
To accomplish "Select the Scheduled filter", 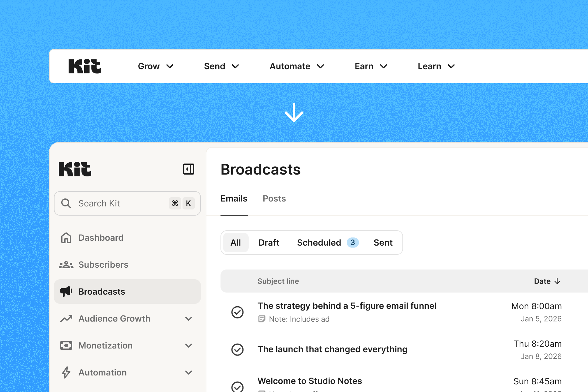I will pos(327,243).
